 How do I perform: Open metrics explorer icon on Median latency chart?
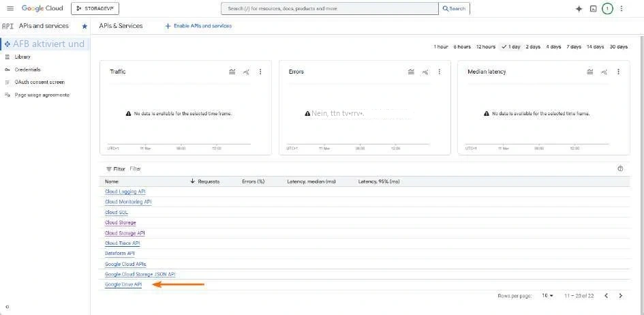point(604,72)
